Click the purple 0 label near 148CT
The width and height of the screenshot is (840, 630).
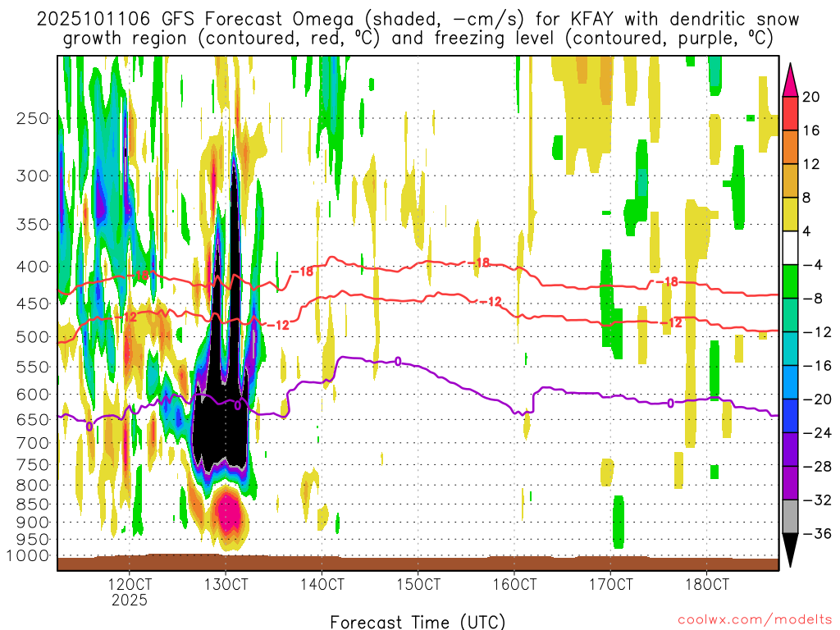(398, 362)
